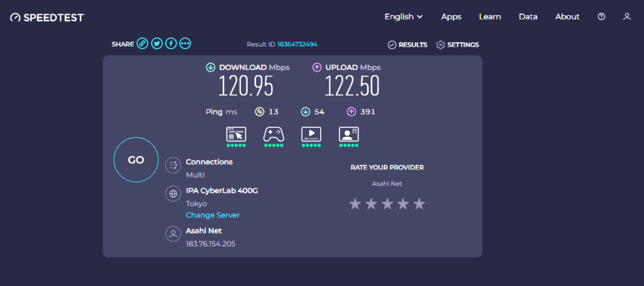Click the Asahi Net provider person icon

174,234
